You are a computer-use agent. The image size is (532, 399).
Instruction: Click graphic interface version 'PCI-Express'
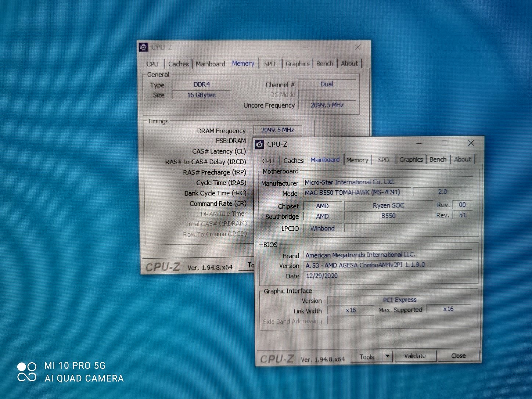399,300
